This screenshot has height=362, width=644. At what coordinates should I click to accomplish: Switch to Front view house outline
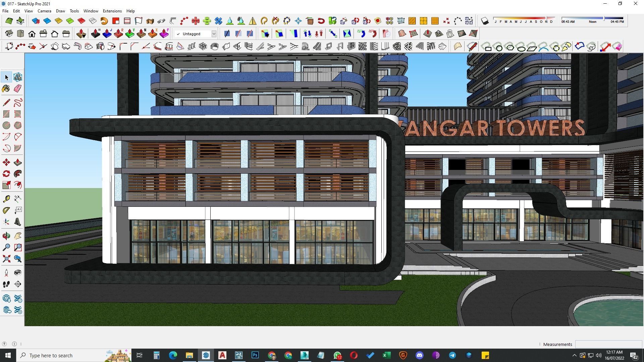32,34
